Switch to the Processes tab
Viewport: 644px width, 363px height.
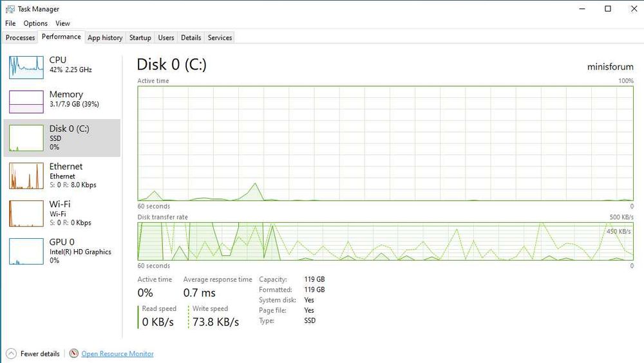(x=20, y=37)
